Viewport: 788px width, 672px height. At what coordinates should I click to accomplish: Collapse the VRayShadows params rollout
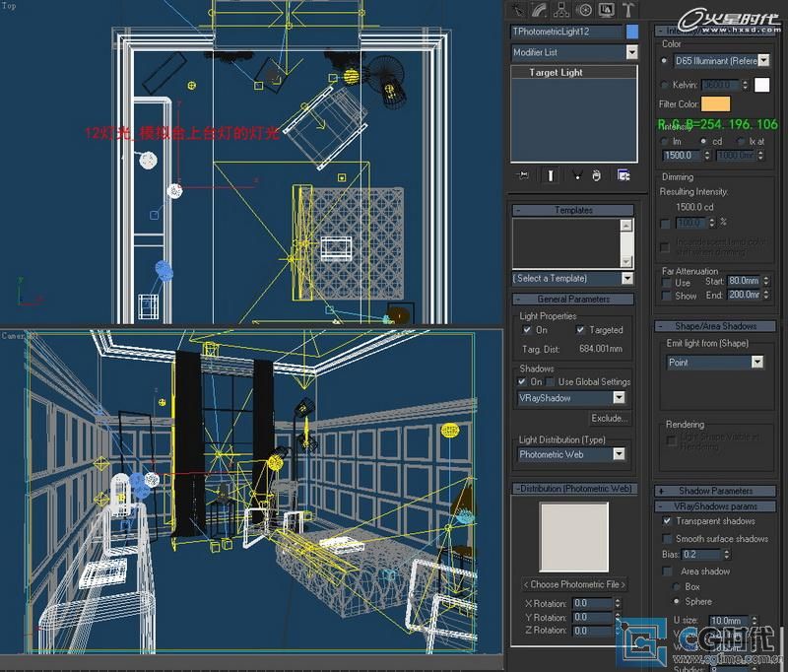coord(716,506)
